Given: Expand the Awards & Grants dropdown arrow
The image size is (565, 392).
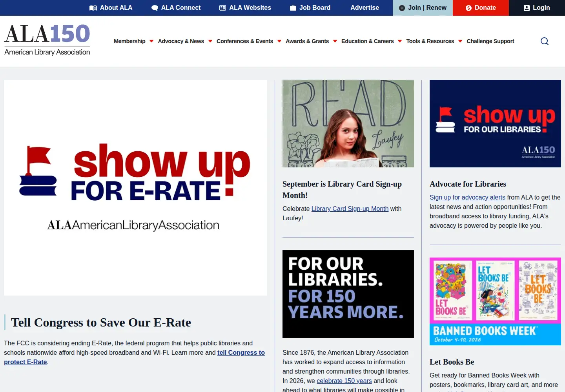Looking at the screenshot, I should click(335, 41).
